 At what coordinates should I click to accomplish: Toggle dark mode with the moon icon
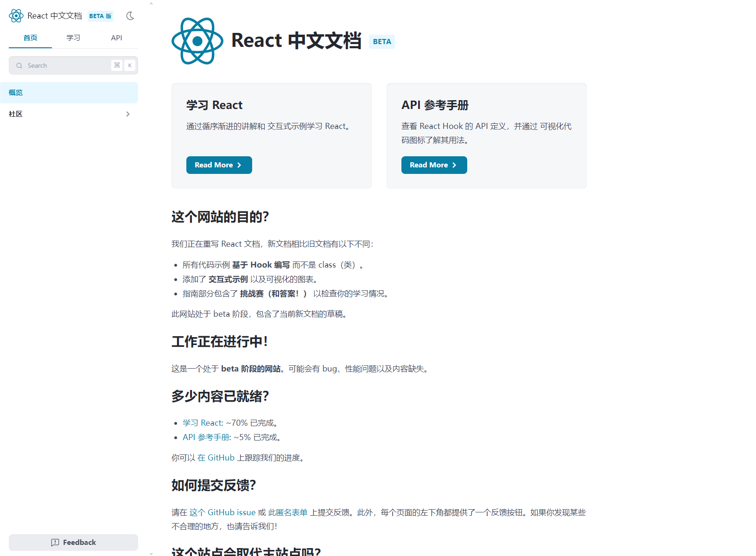[130, 16]
